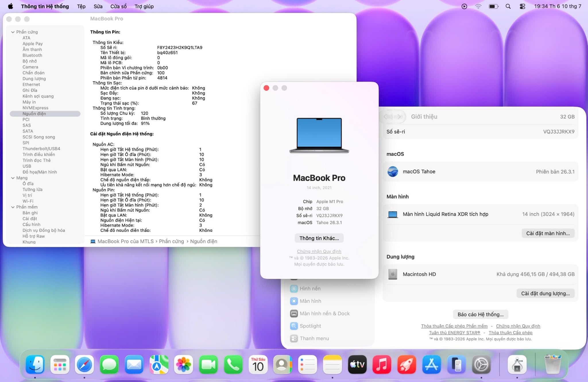Click the Macintosh HD storage row

(480, 274)
